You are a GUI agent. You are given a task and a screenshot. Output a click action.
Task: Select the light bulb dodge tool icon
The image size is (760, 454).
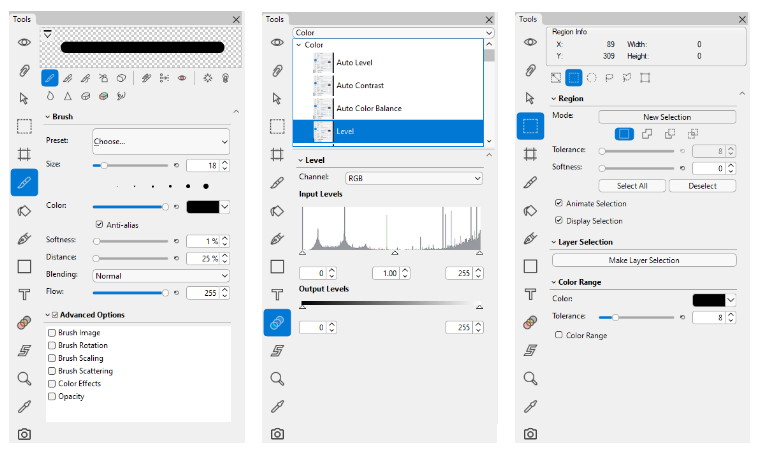[225, 78]
